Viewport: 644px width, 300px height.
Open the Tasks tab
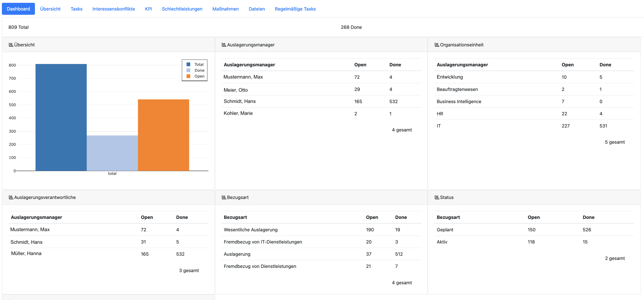76,9
